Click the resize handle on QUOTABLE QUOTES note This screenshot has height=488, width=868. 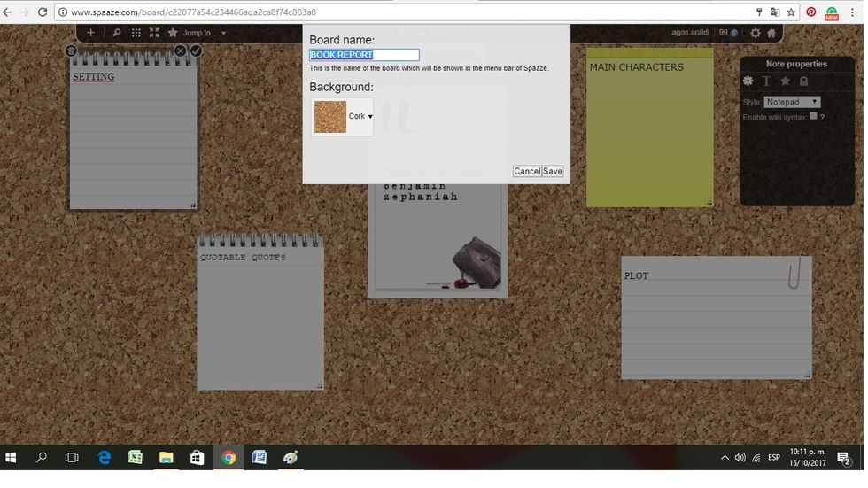coord(320,386)
